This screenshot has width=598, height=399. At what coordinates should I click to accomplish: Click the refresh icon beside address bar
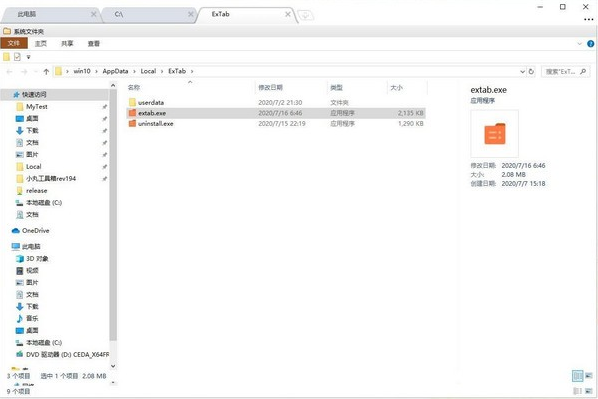(x=531, y=71)
